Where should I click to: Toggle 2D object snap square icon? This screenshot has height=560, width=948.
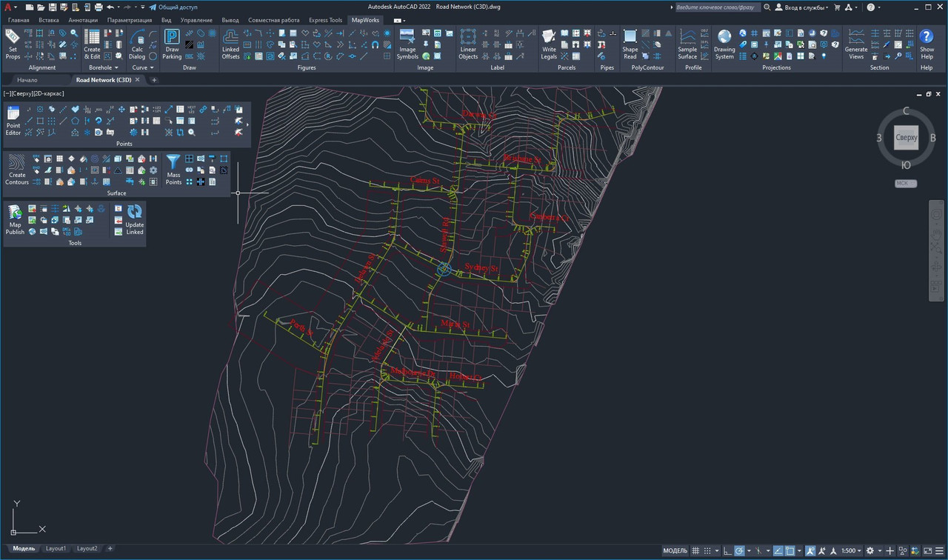[x=790, y=551]
